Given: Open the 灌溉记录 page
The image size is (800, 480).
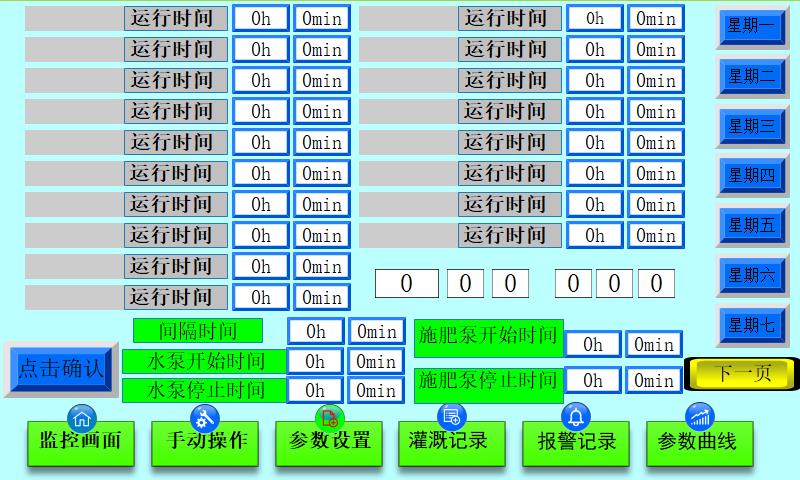Looking at the screenshot, I should [452, 443].
